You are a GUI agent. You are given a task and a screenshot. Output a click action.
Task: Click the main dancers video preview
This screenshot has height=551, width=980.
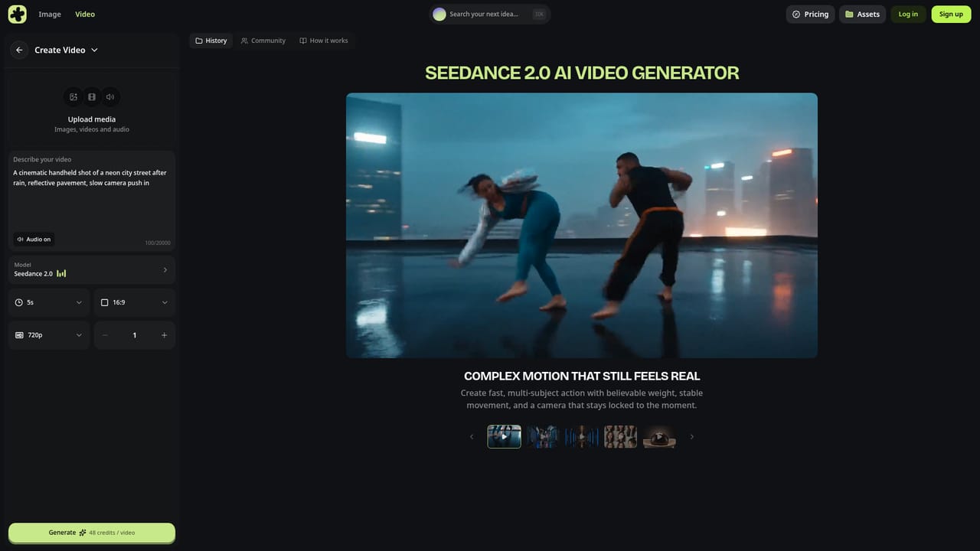[x=582, y=225]
